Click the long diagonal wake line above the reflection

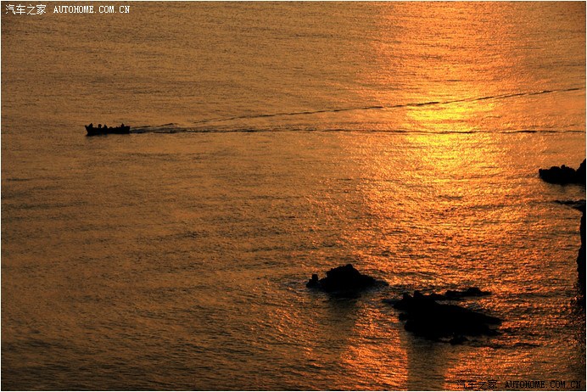point(382,107)
